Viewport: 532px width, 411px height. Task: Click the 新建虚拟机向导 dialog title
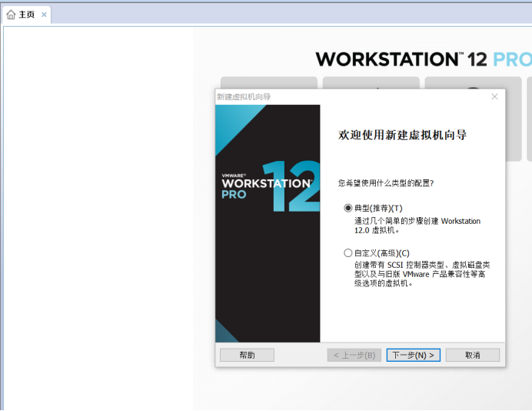point(244,97)
